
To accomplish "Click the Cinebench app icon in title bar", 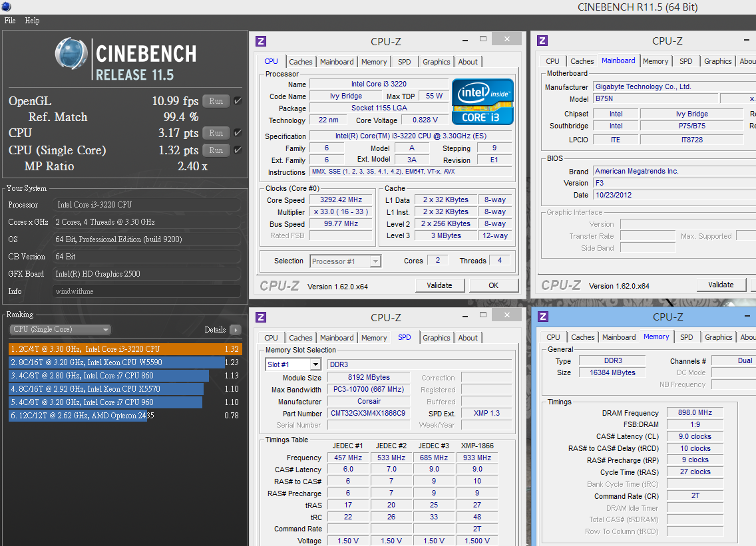I will pyautogui.click(x=6, y=6).
